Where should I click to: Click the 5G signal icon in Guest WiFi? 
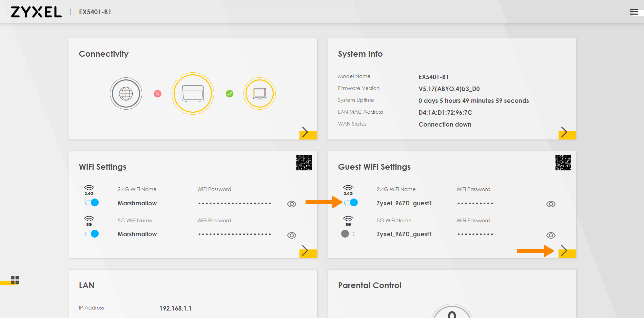(x=348, y=221)
